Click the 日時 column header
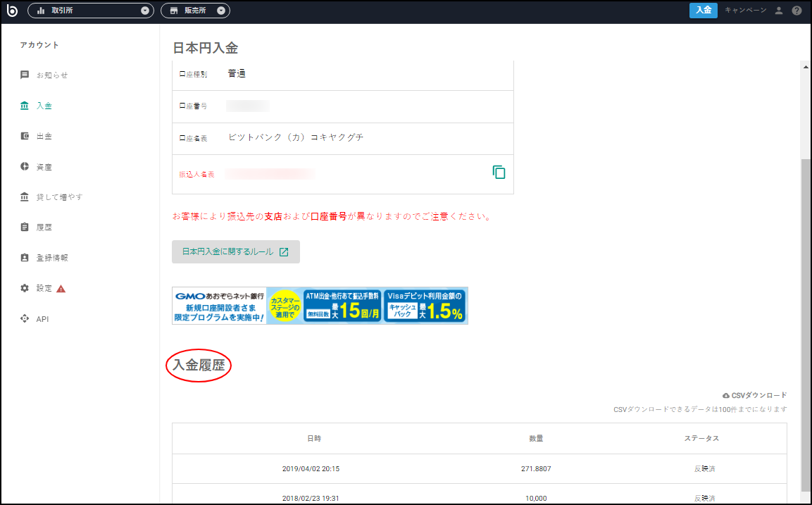The width and height of the screenshot is (812, 505). [x=314, y=439]
